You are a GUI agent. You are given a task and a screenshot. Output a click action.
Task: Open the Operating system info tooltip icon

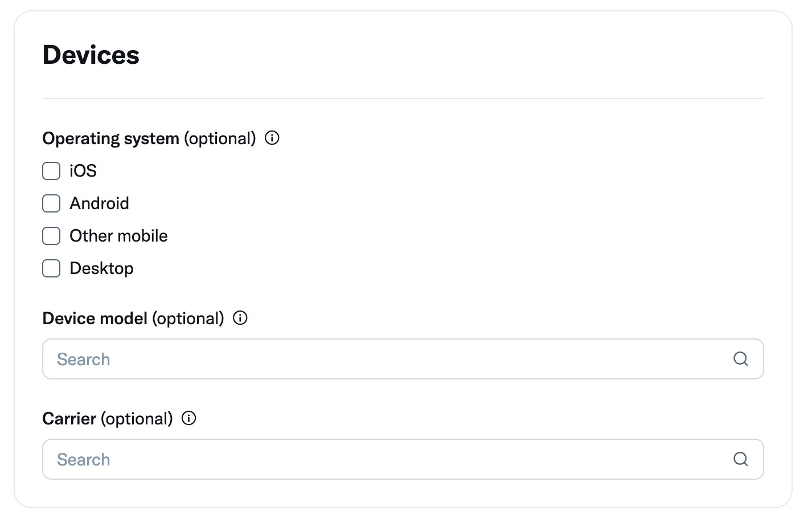(x=272, y=138)
